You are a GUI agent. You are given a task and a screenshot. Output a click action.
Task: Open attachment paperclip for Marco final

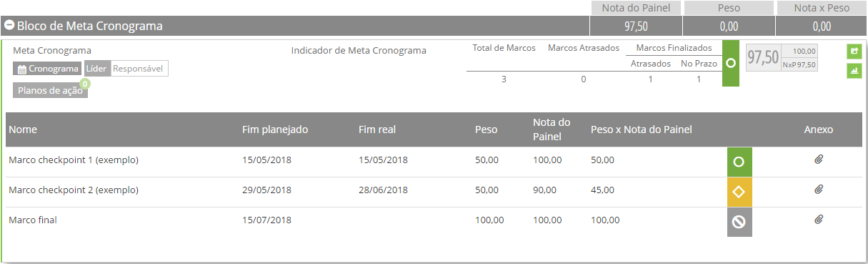819,220
